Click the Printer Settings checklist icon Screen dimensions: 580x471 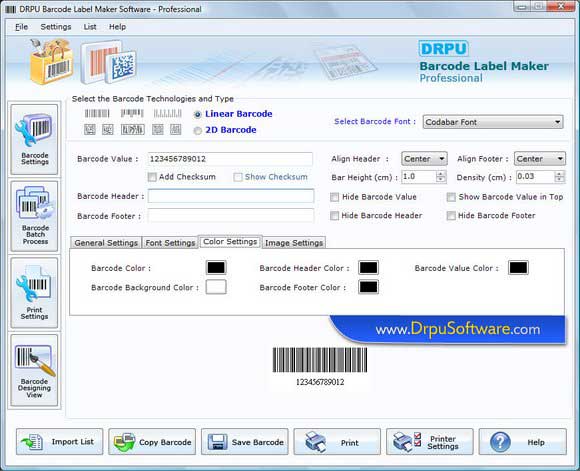coord(407,442)
